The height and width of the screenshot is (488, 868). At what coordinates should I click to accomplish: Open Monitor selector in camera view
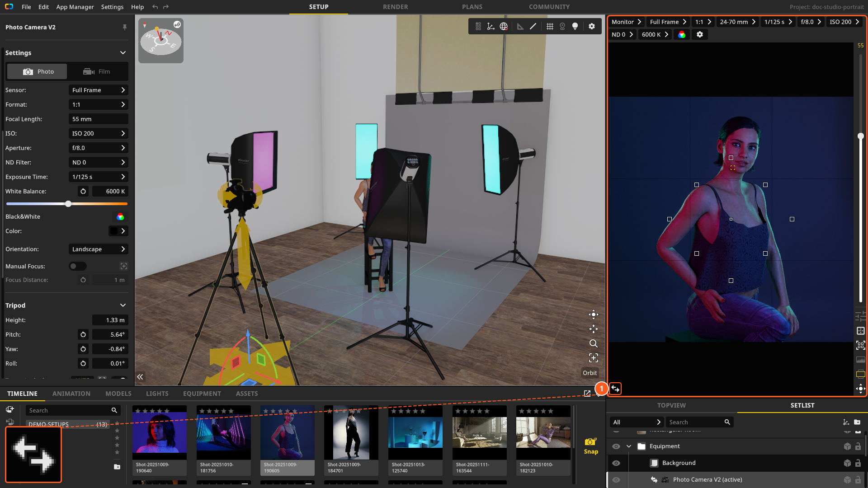pos(626,22)
